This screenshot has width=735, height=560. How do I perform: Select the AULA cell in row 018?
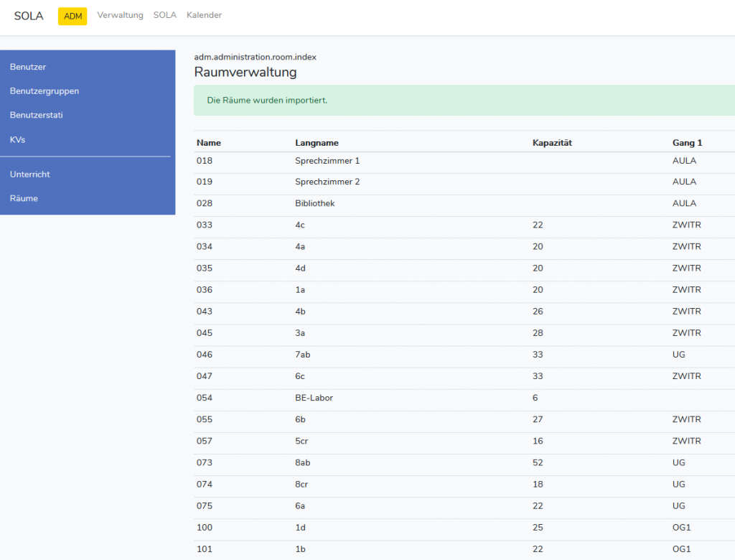click(684, 160)
